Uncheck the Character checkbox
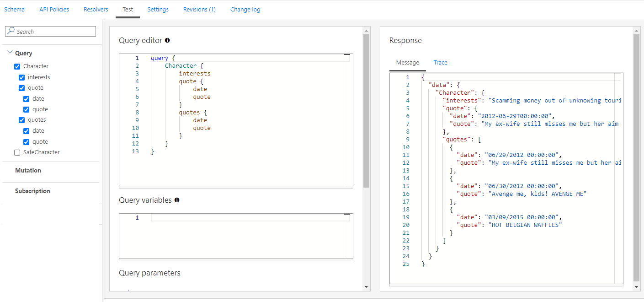Viewport: 644px width, 302px height. 17,66
